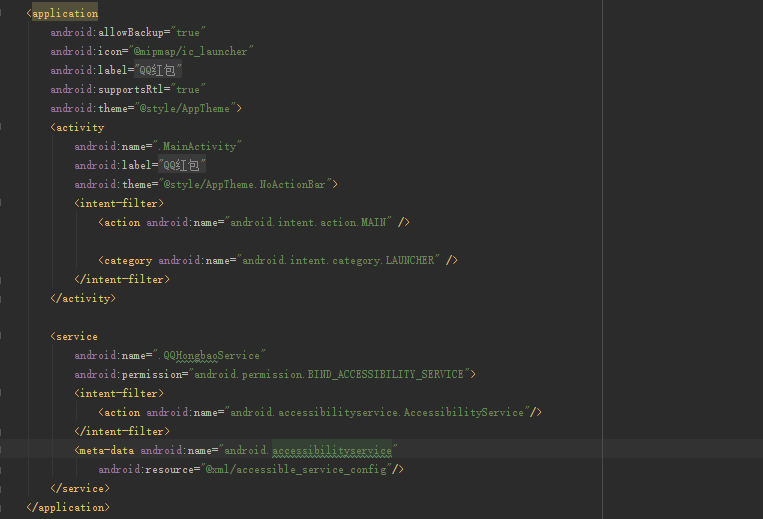Click the activity's QQ红包 label value

pos(182,165)
